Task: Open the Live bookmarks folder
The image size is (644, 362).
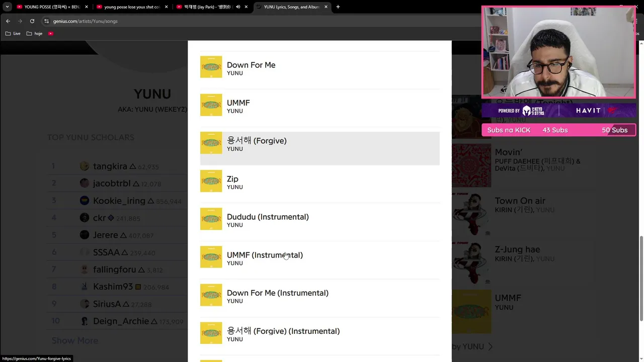Action: tap(13, 34)
